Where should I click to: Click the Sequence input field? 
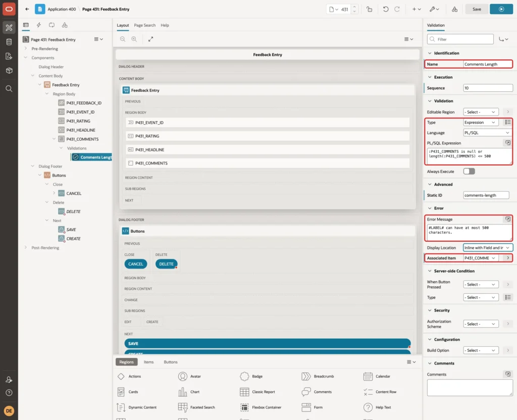point(488,88)
